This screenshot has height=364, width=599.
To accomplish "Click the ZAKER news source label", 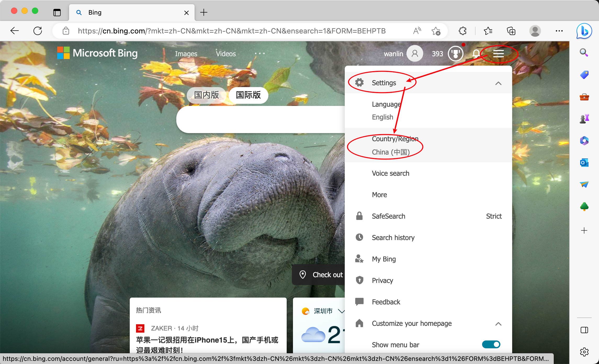I will [x=161, y=328].
